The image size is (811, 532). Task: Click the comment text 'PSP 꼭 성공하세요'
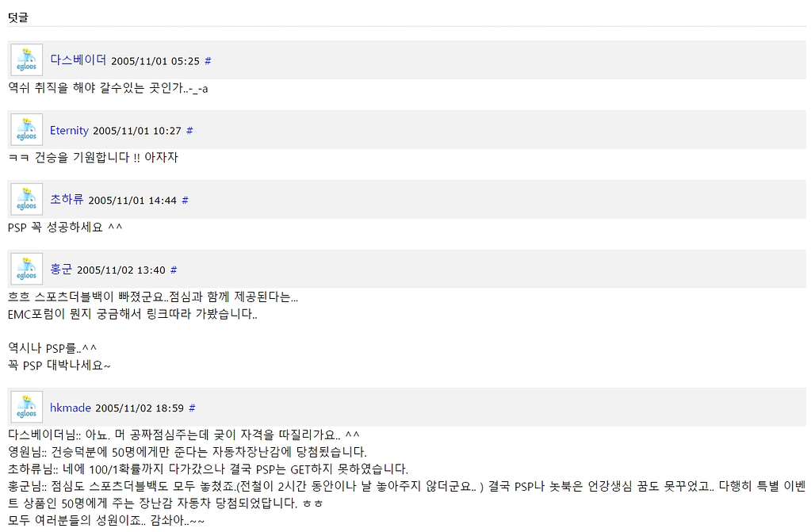[55, 228]
